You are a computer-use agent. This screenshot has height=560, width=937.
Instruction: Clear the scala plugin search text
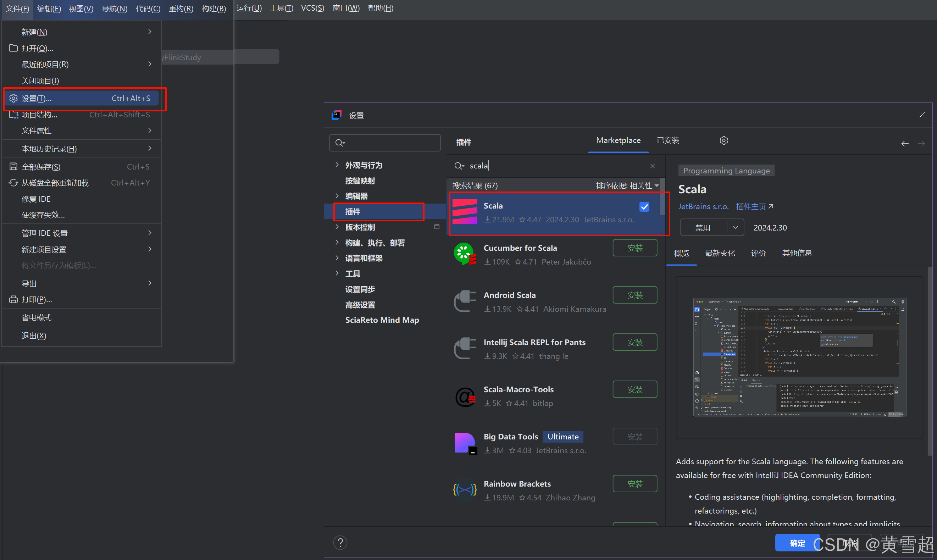coord(653,166)
